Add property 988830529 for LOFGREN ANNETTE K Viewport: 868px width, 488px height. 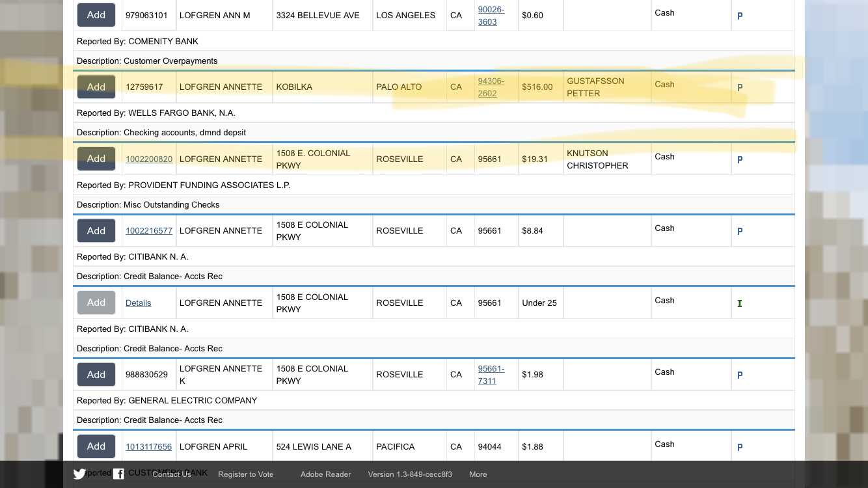[x=96, y=374]
